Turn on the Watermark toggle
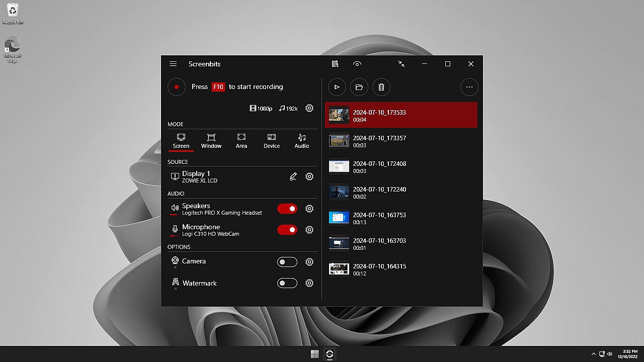 pyautogui.click(x=287, y=283)
